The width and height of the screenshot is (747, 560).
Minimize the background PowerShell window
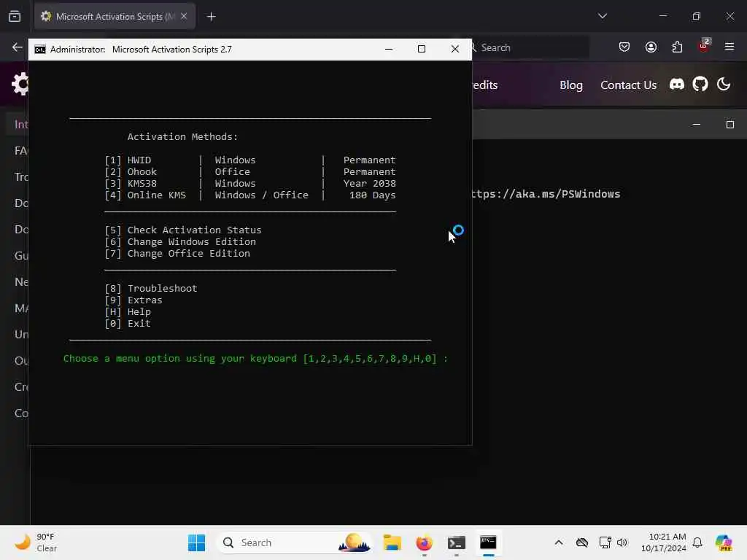click(697, 124)
